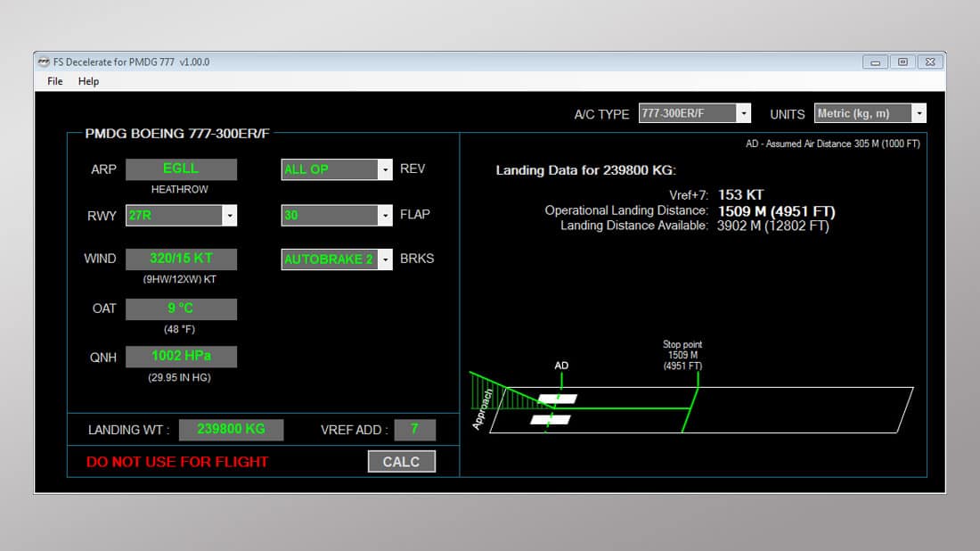
Task: Open the File menu
Action: pyautogui.click(x=55, y=81)
